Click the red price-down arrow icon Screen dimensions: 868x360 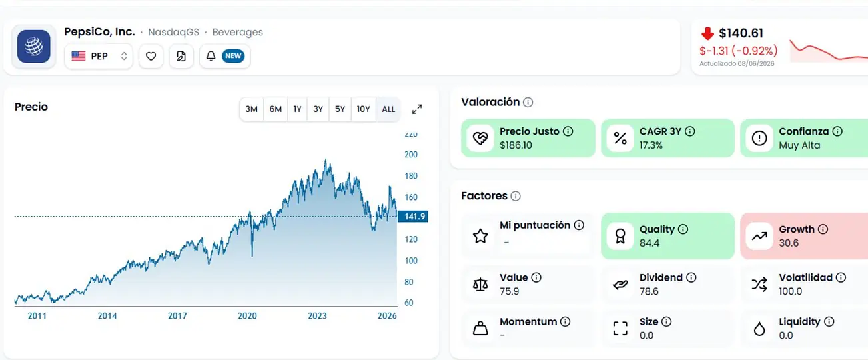707,33
